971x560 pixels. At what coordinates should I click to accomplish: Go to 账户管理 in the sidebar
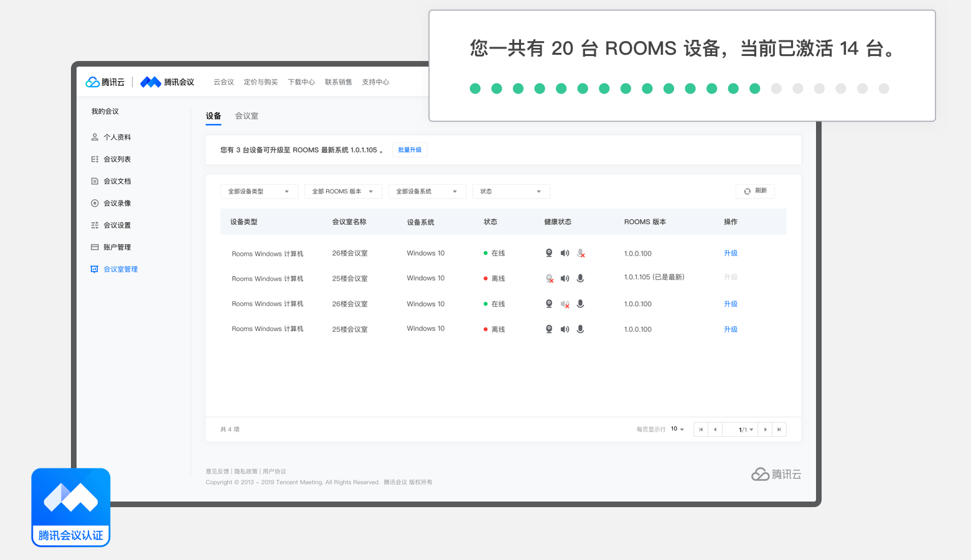pyautogui.click(x=111, y=247)
